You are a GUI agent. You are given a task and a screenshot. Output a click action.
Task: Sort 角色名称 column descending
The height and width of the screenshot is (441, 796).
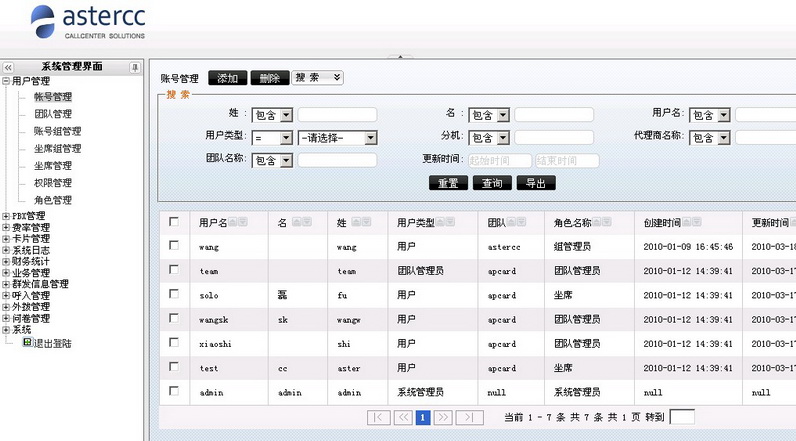pos(607,222)
